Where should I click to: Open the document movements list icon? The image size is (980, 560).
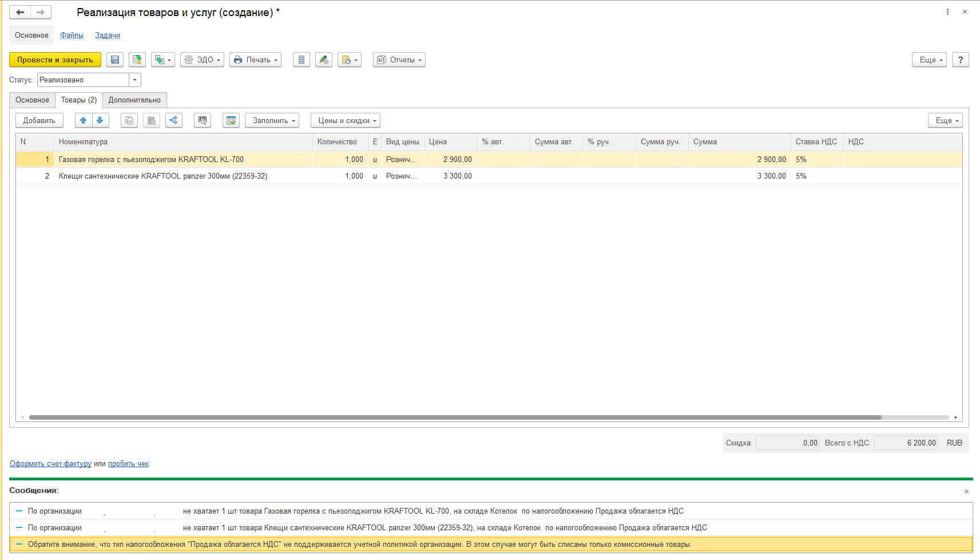[301, 60]
